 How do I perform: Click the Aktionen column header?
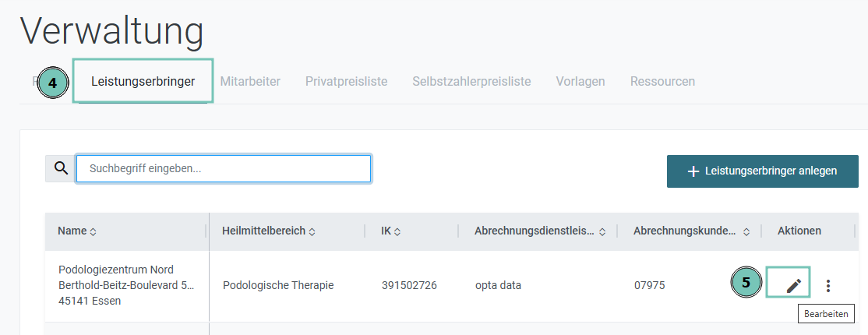coord(799,231)
